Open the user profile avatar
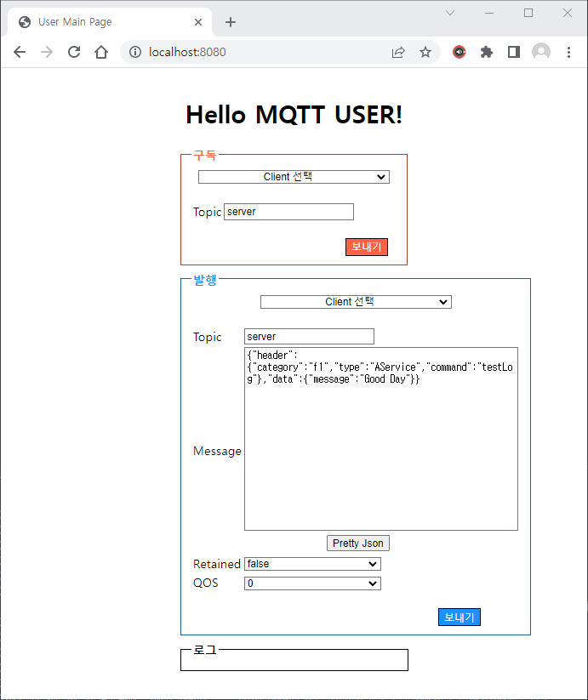 tap(541, 52)
